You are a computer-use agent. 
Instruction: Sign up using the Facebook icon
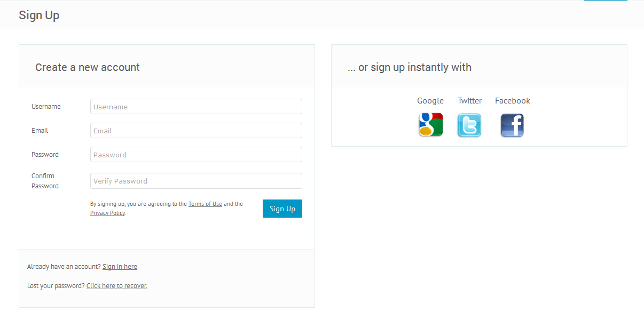(512, 125)
